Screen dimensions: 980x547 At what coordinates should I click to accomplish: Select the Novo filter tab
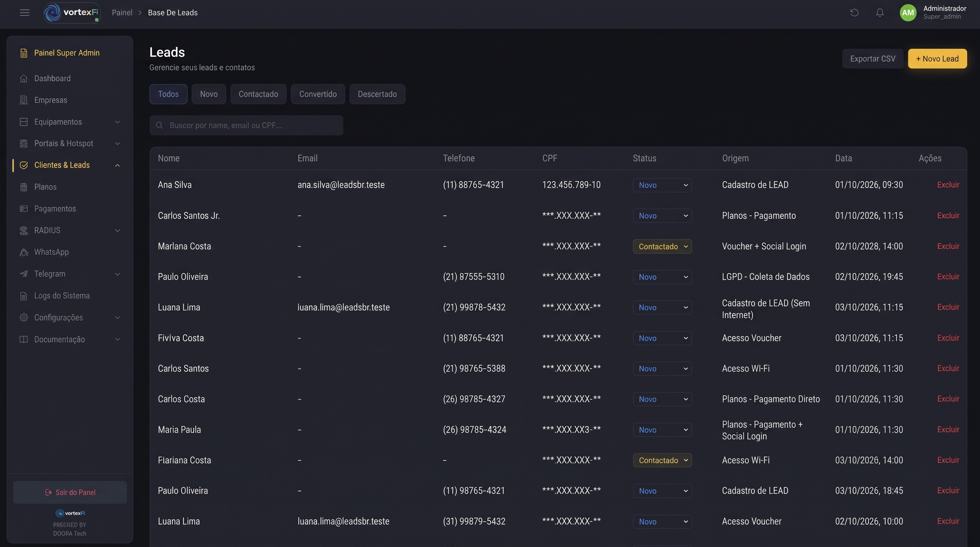(x=209, y=94)
